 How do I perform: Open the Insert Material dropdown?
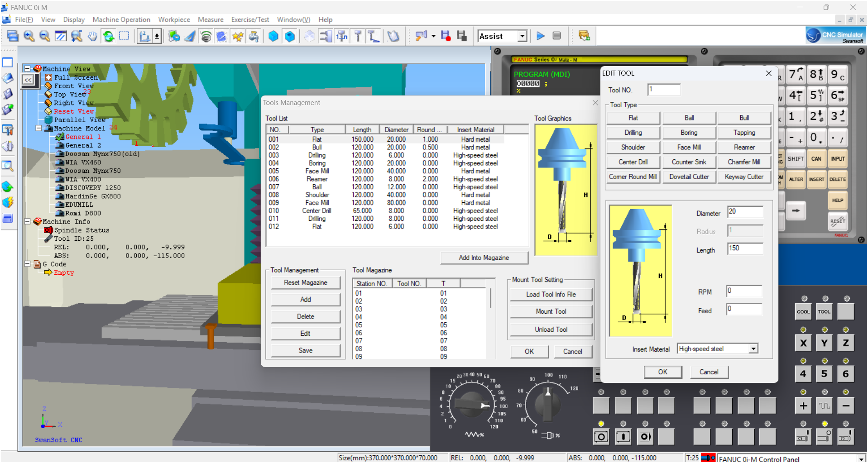(x=753, y=349)
